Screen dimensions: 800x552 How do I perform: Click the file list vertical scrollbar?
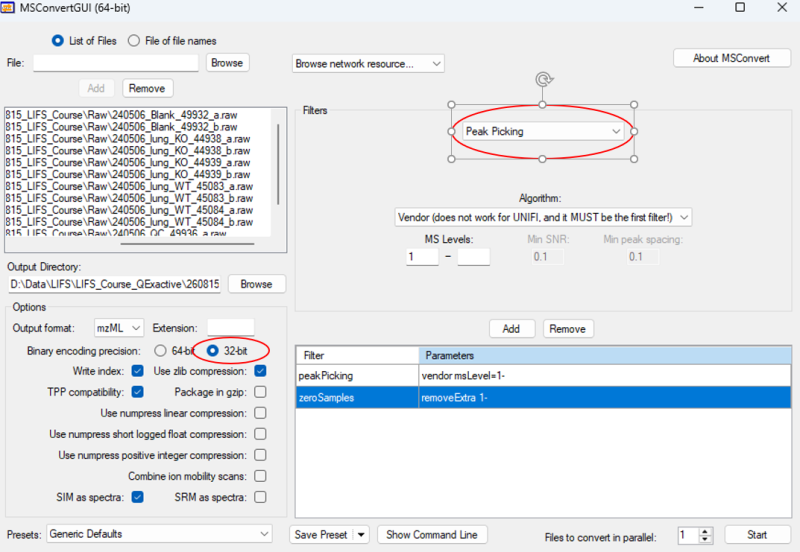coord(278,164)
